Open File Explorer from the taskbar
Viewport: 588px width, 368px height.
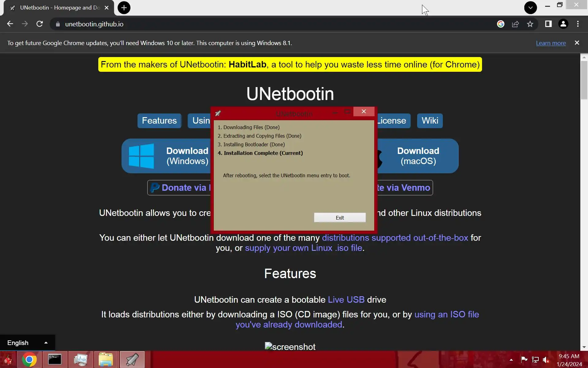tap(106, 359)
